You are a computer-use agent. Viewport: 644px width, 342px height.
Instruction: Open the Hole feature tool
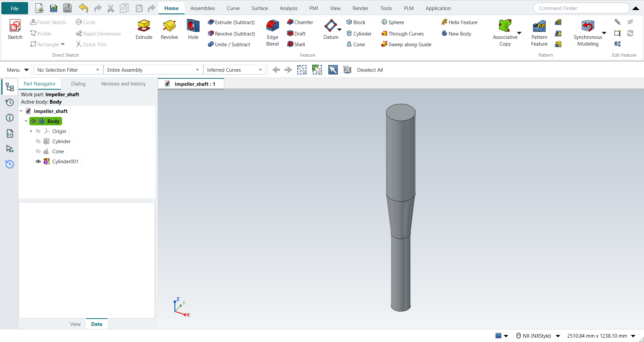[x=193, y=30]
